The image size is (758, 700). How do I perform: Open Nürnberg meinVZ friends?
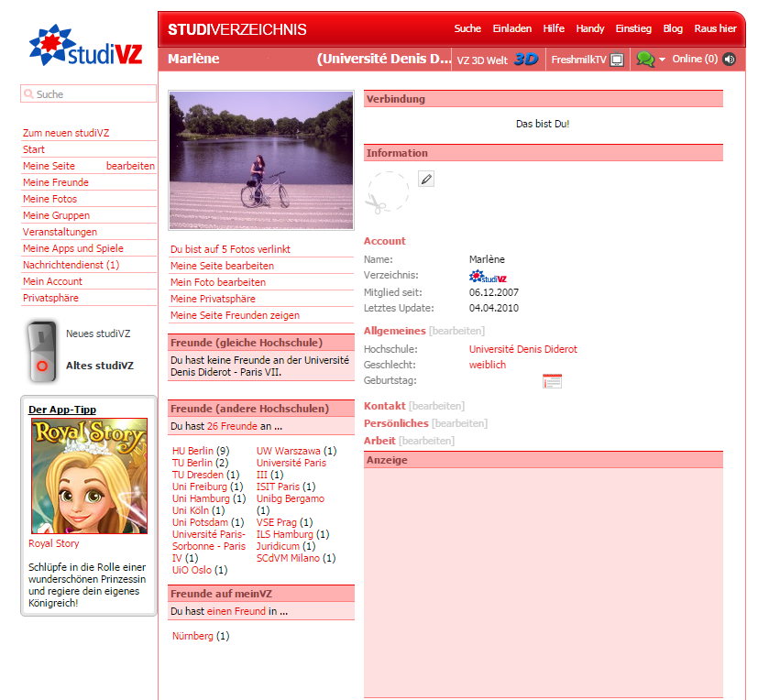pyautogui.click(x=192, y=636)
